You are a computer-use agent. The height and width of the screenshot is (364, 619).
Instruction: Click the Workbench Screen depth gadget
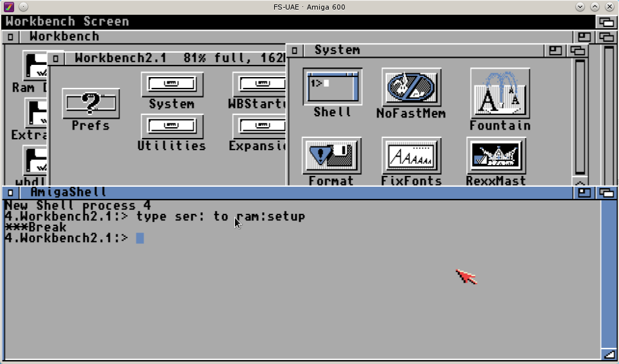coord(606,22)
